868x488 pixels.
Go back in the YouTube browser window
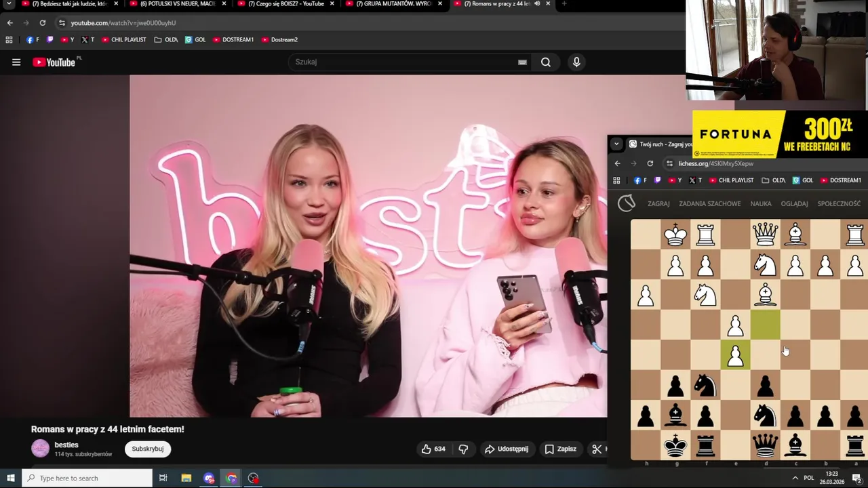point(9,23)
